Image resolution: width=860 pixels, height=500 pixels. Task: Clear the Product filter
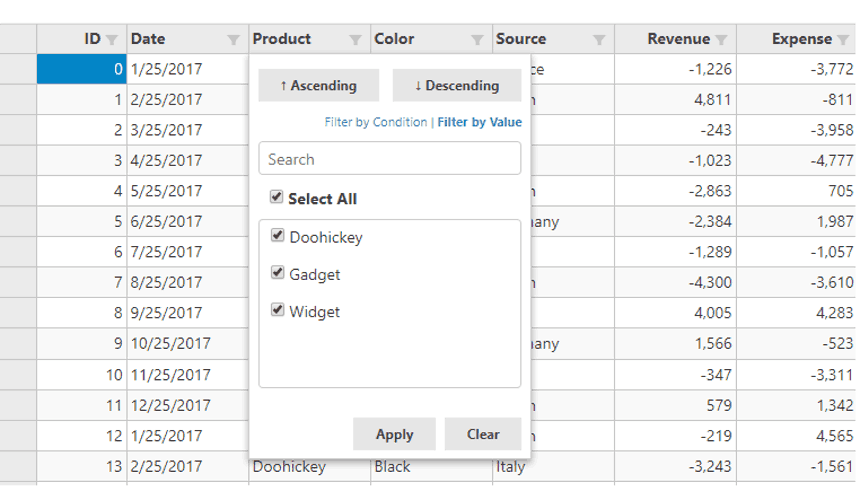point(483,434)
